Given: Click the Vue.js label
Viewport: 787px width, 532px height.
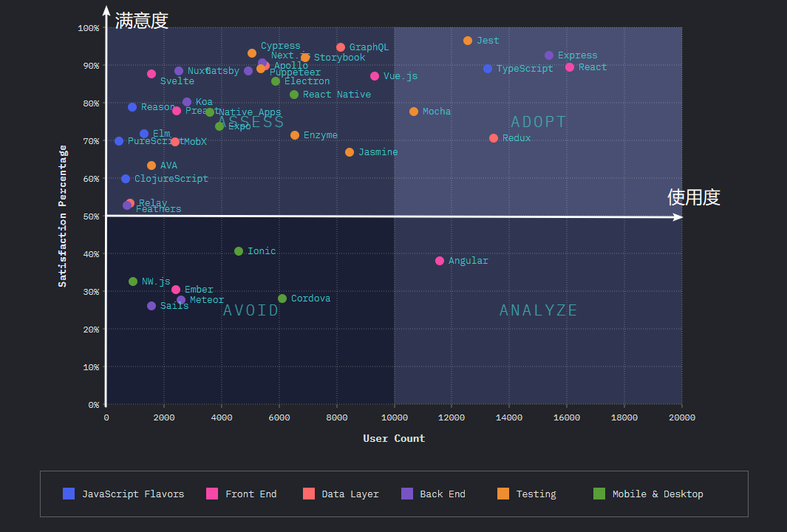Looking at the screenshot, I should (401, 76).
